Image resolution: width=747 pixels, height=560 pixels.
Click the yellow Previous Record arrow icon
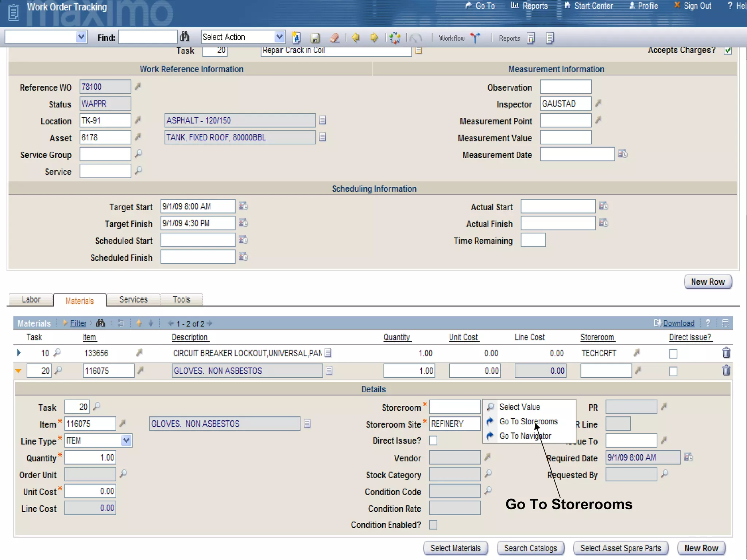pyautogui.click(x=356, y=38)
